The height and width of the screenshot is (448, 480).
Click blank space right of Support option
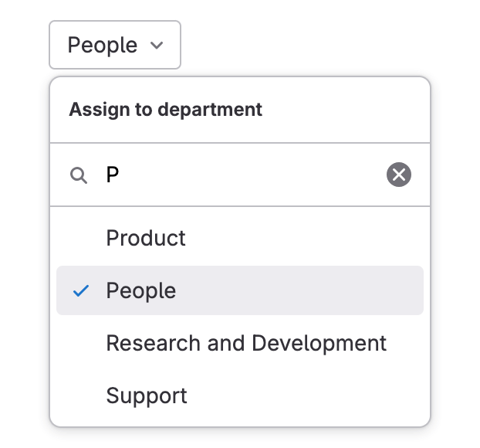309,396
